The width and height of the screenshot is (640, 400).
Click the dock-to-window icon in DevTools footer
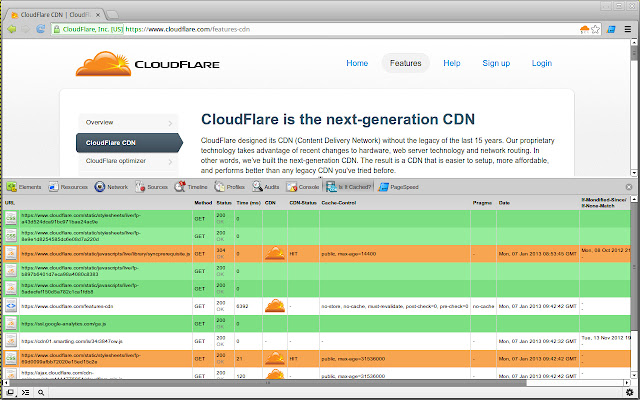click(11, 392)
